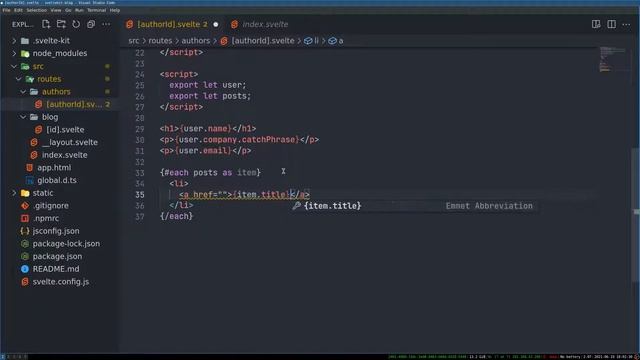This screenshot has width=640, height=360.
Task: Split the editor to the right
Action: tap(611, 24)
